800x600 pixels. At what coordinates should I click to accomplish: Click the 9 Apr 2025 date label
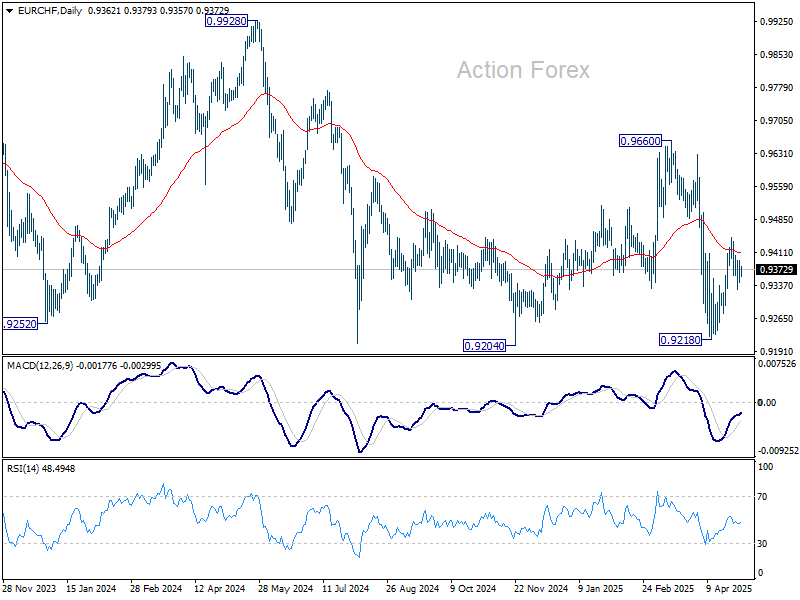(x=729, y=589)
